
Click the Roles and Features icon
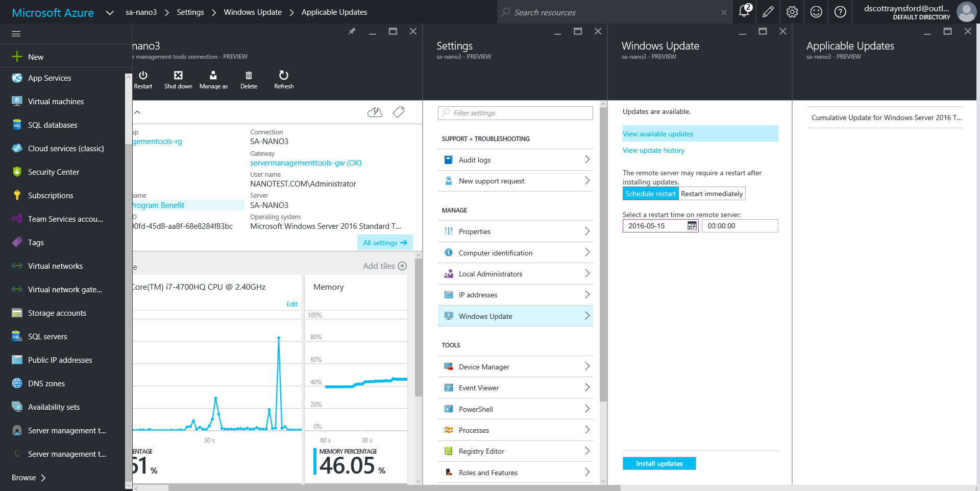pos(449,473)
